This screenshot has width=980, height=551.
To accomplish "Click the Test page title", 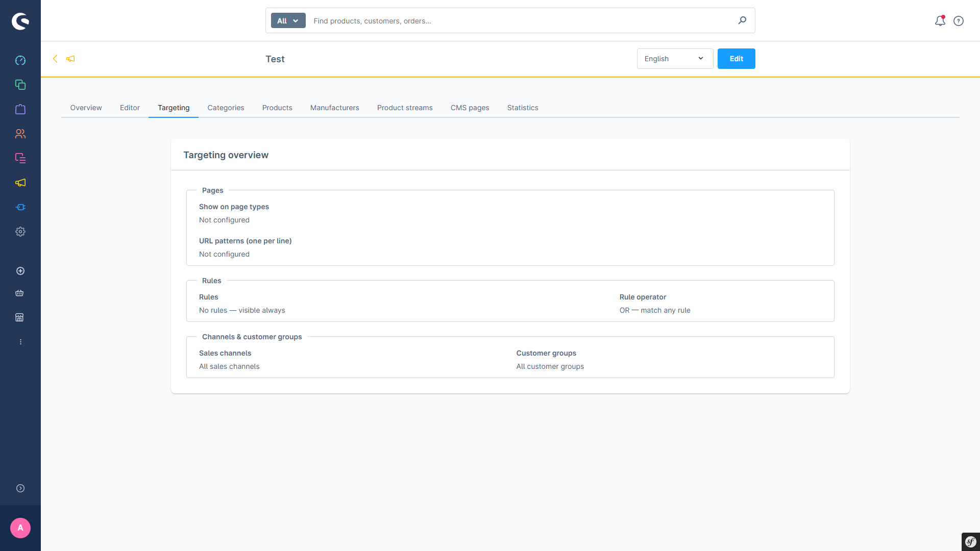I will pos(275,59).
